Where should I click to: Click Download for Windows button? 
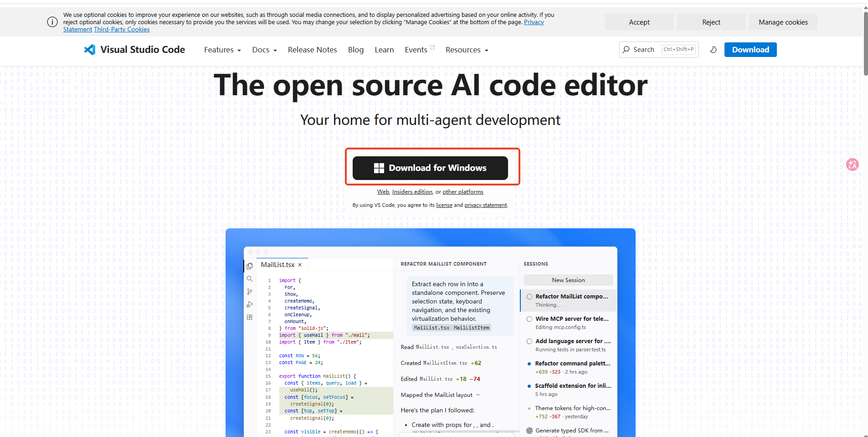(430, 168)
